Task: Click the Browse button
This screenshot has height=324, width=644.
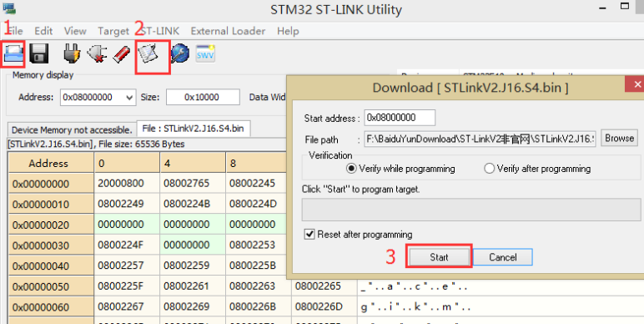Action: tap(619, 139)
